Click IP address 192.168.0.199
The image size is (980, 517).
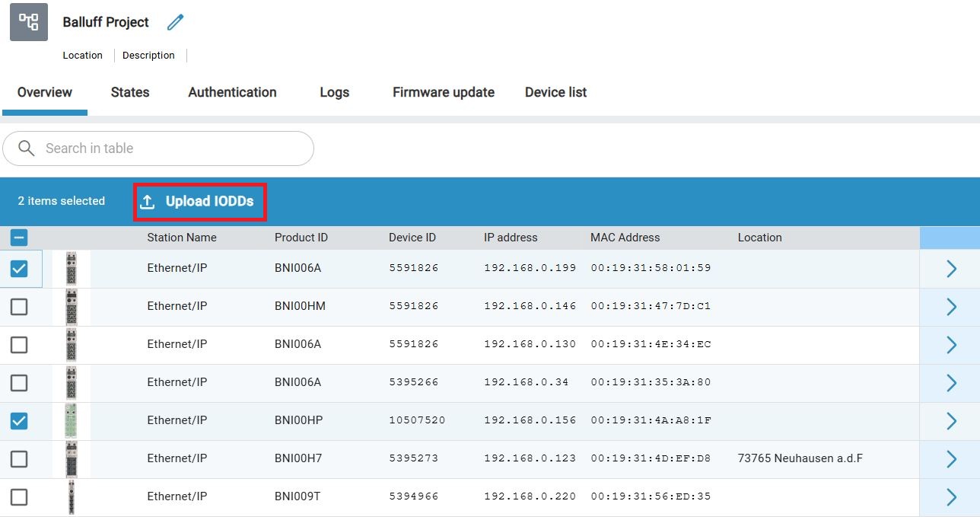pos(530,268)
